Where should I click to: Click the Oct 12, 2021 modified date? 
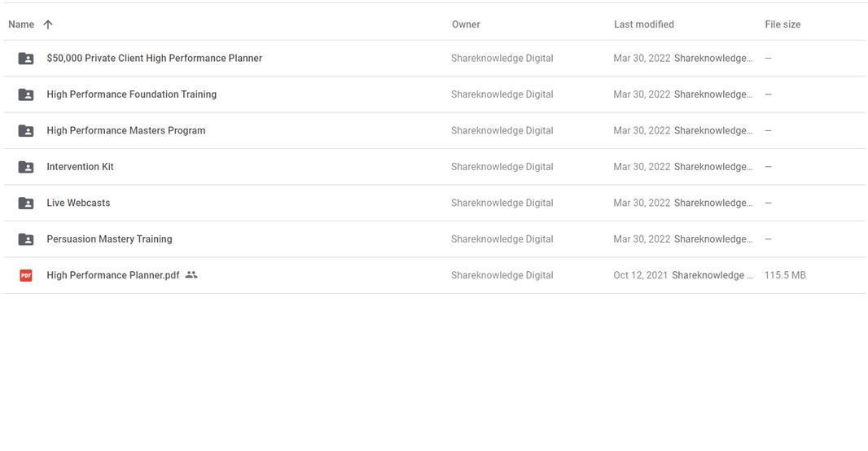pos(640,275)
